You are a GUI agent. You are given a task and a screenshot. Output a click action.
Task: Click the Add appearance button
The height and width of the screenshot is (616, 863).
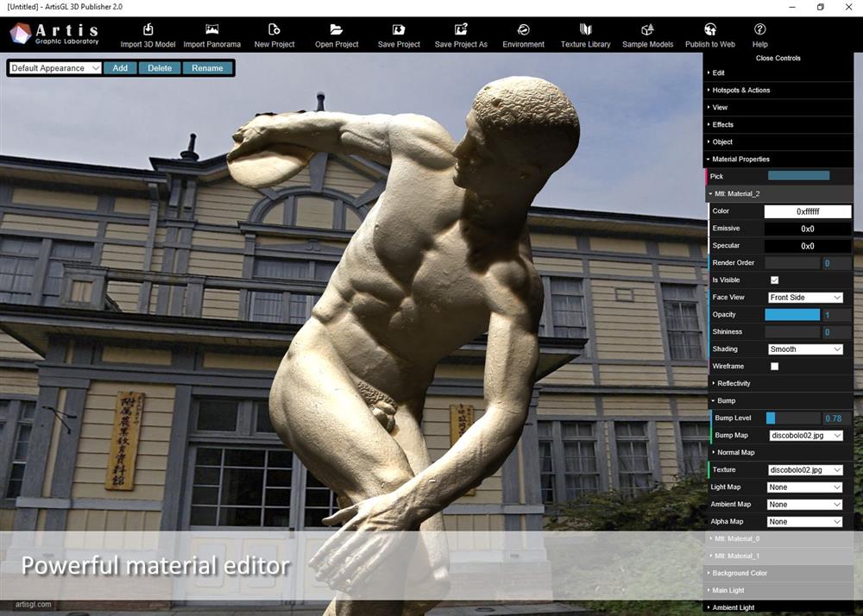pos(120,68)
